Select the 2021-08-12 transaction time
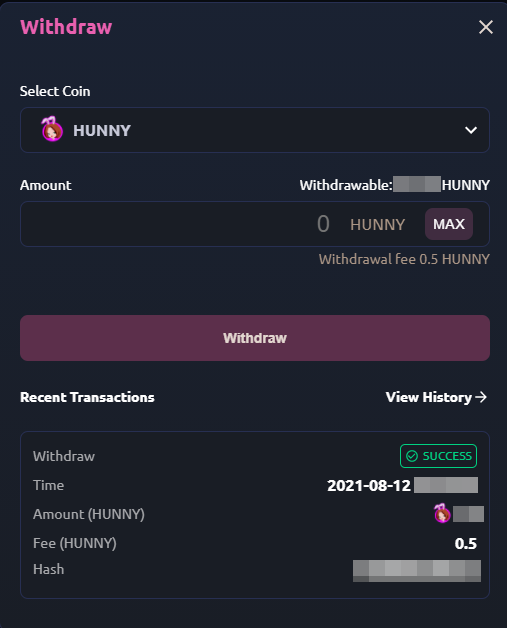Screen dimensions: 507x628 (402, 485)
